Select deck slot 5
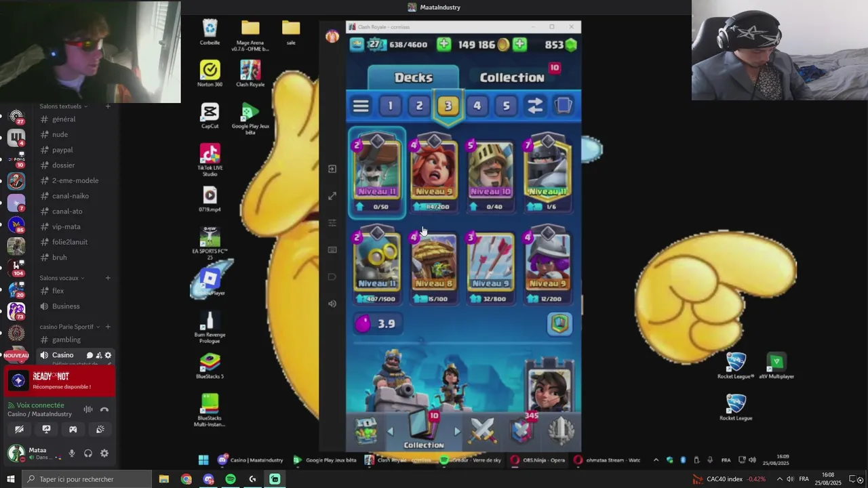Viewport: 868px width, 488px height. tap(506, 106)
